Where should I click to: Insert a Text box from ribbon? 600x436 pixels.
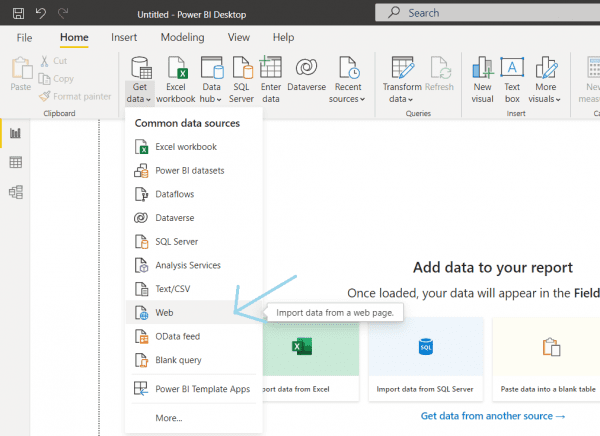click(512, 79)
